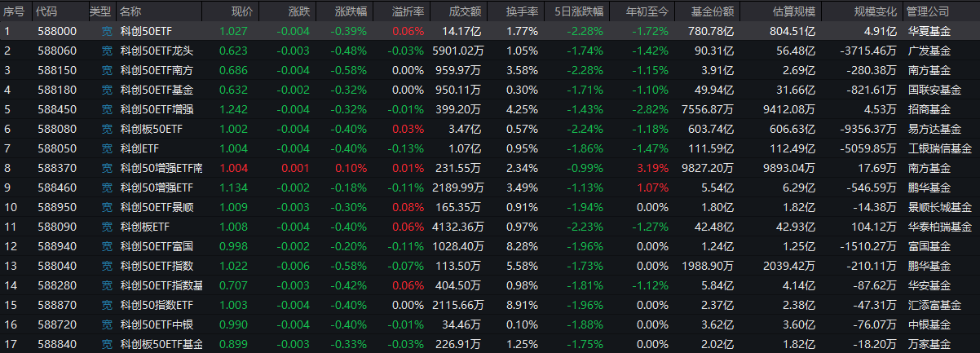Sort table by 序号 column header
Viewport: 980px width, 353px height.
point(14,12)
